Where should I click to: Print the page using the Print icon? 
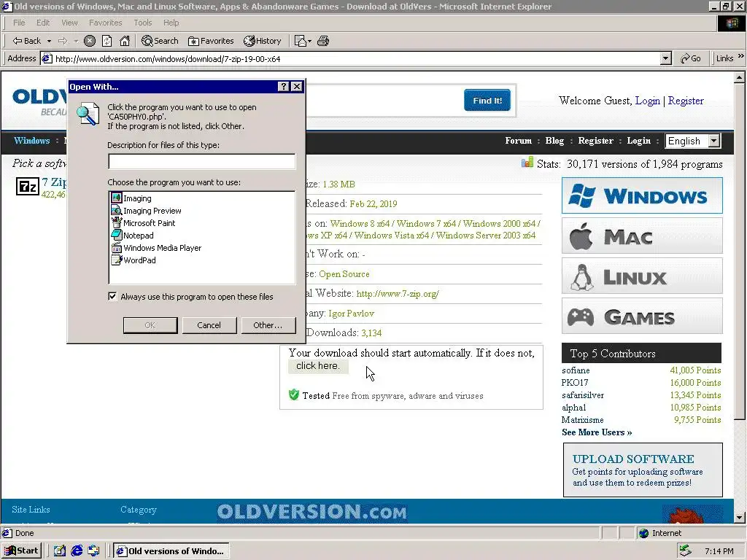point(323,41)
